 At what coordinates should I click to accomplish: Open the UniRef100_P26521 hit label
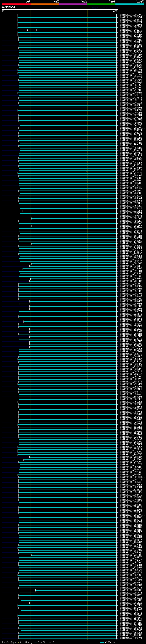(131, 80)
